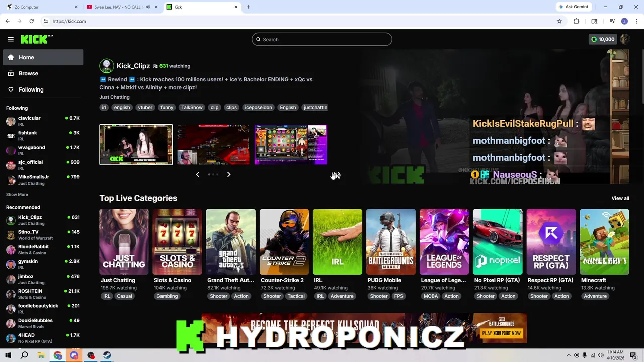Click the search field on Kick

(322, 39)
